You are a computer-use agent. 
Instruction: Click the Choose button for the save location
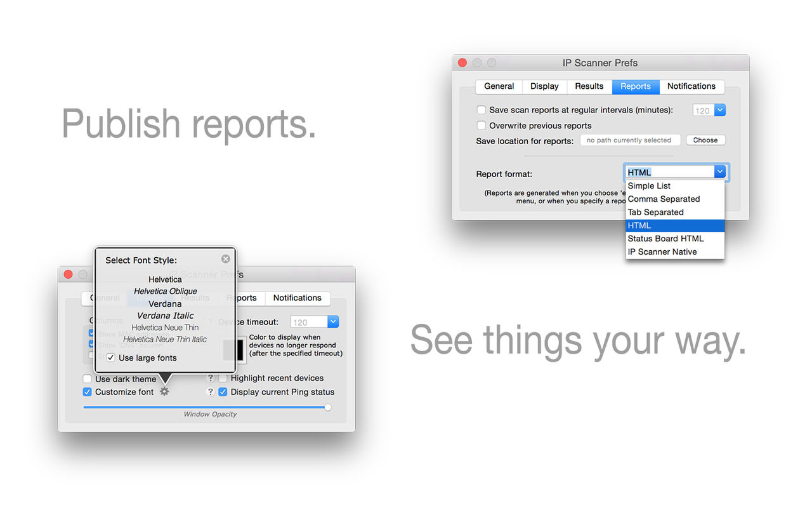click(x=705, y=140)
